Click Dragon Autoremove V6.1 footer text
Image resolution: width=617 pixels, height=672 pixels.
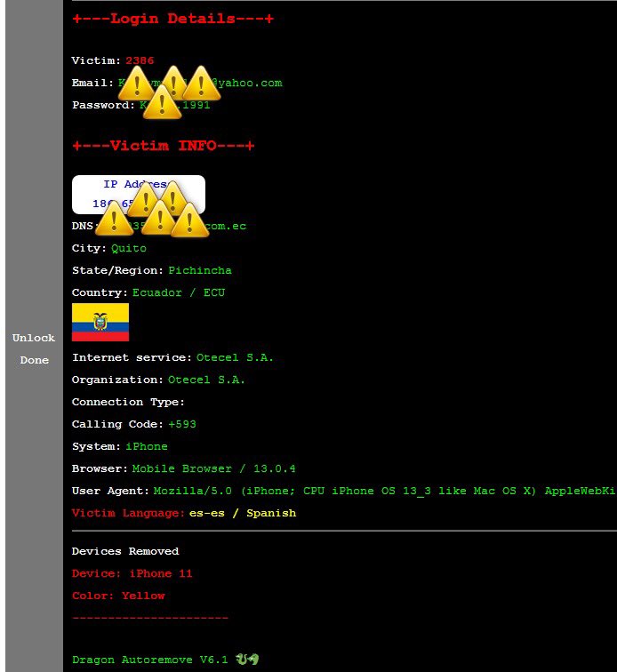(x=149, y=660)
